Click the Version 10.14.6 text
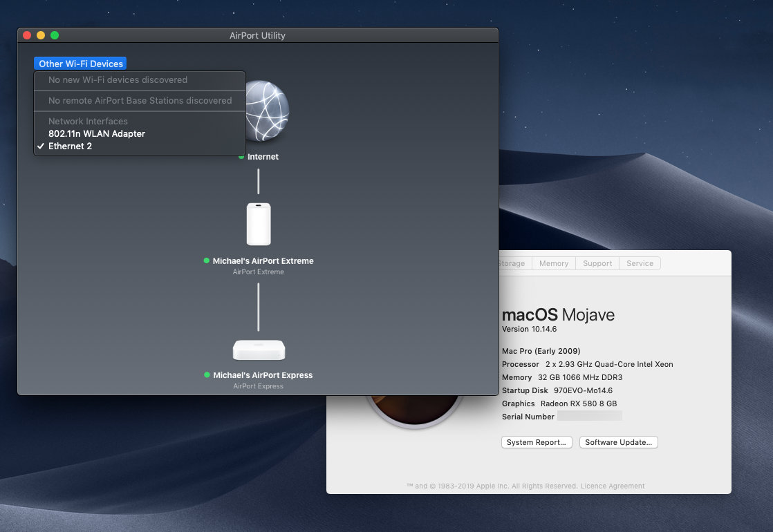773x532 pixels. (x=529, y=329)
